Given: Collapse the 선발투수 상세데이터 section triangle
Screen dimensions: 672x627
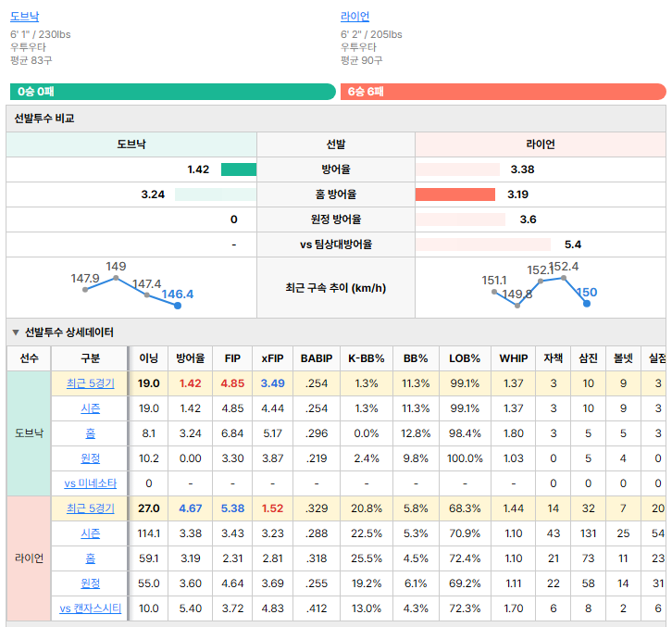Looking at the screenshot, I should tap(16, 332).
